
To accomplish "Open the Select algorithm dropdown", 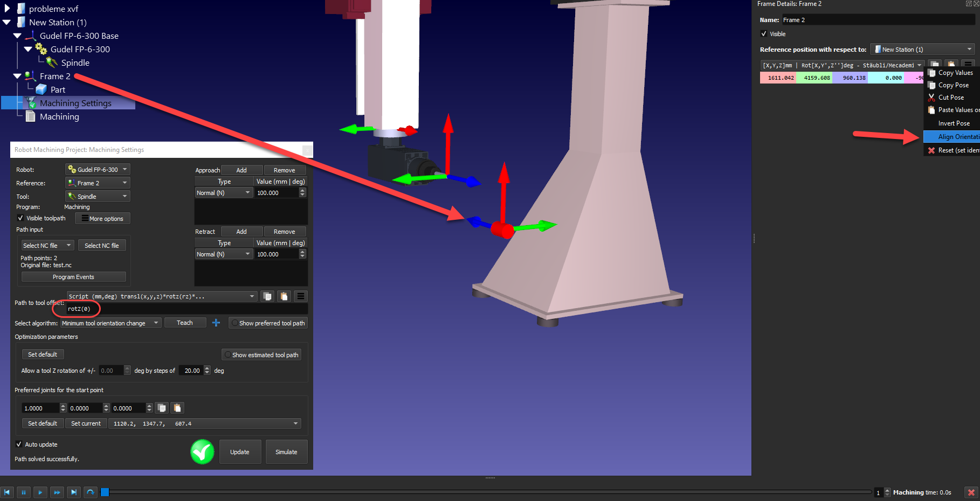I will pos(111,323).
